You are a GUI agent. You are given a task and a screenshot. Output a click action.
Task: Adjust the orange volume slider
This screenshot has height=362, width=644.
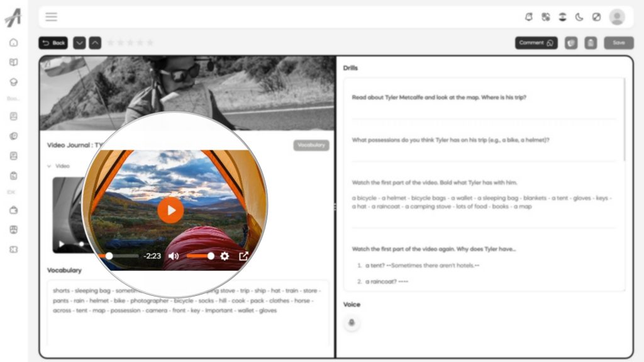(x=200, y=256)
